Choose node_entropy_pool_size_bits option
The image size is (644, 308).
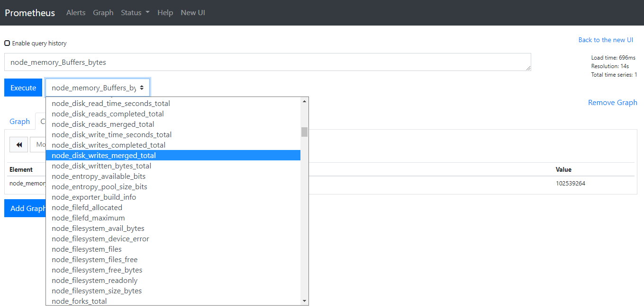[173, 186]
